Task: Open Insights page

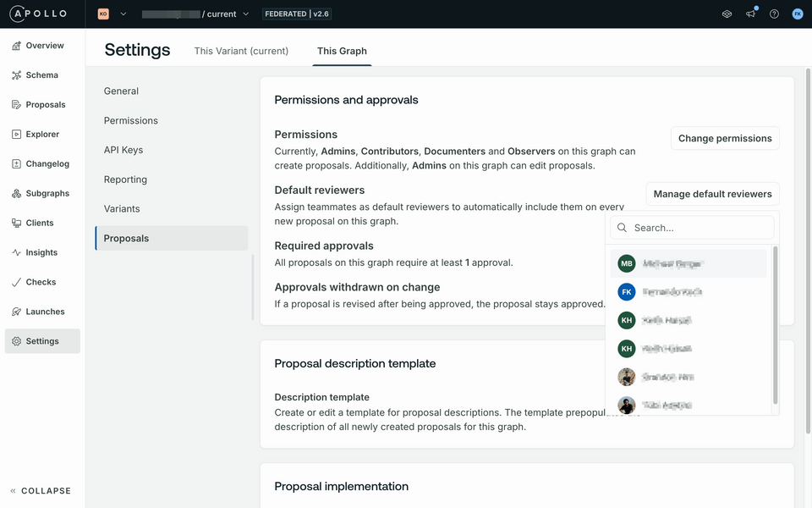Action: coord(42,252)
